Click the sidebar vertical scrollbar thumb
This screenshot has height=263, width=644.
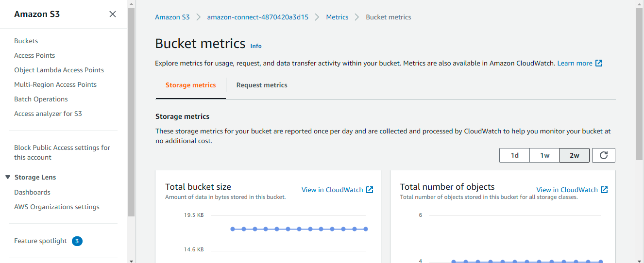(131, 112)
